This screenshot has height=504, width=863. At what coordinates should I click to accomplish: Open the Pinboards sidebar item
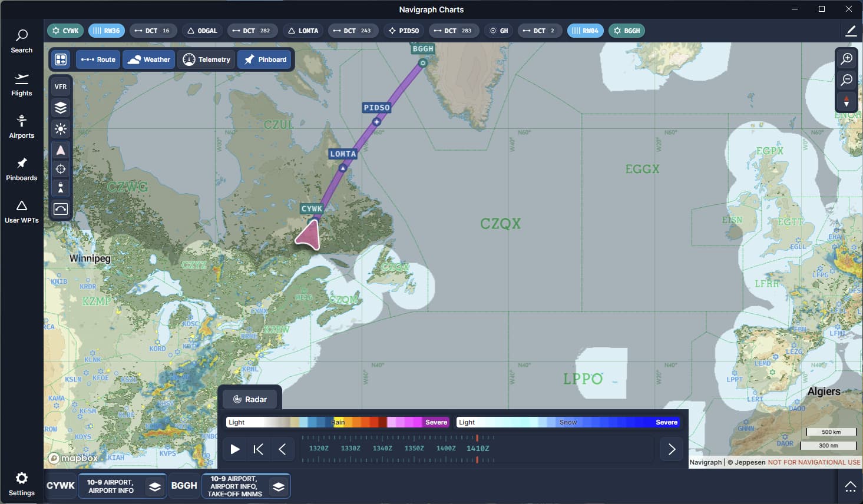tap(22, 169)
